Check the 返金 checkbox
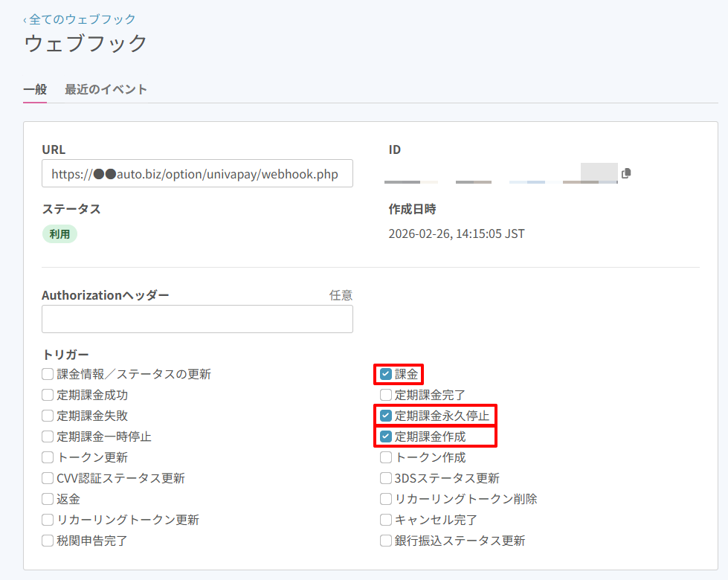Screen dimensions: 728x580 [48, 499]
